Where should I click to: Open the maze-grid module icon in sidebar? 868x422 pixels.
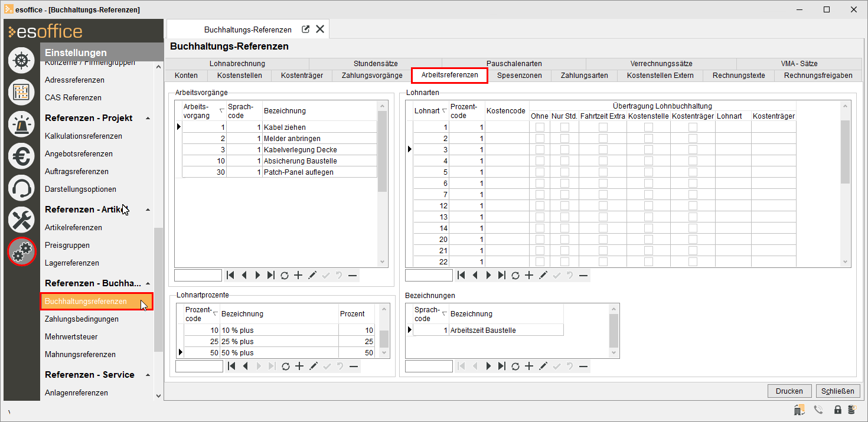click(21, 92)
